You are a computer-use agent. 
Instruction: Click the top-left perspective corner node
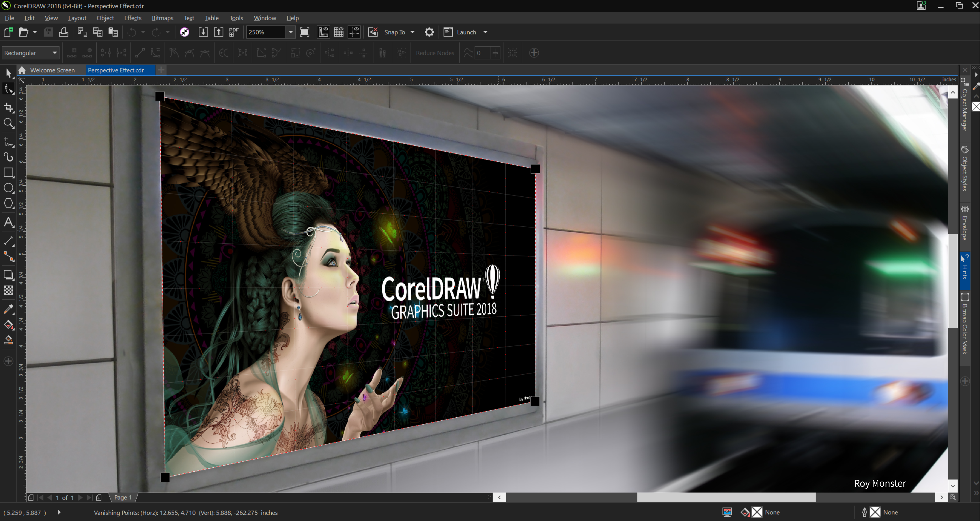160,96
